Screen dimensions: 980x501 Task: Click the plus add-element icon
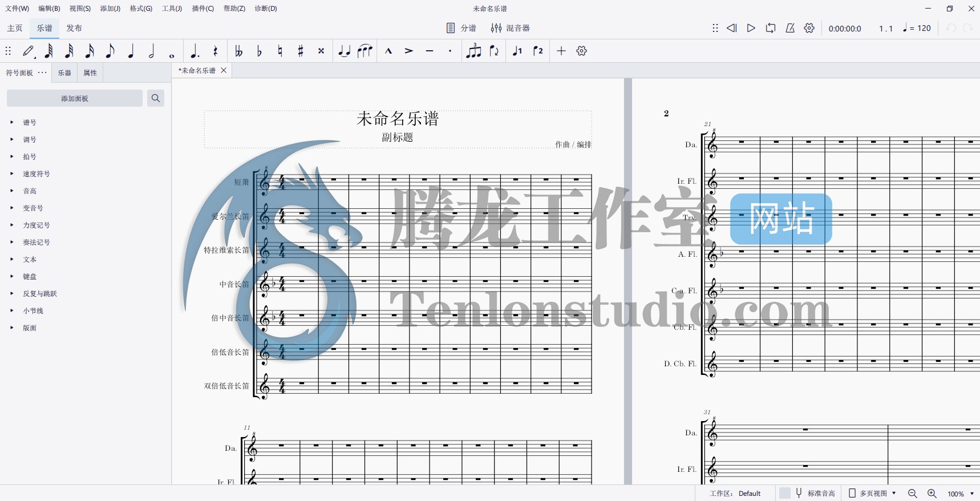click(561, 51)
